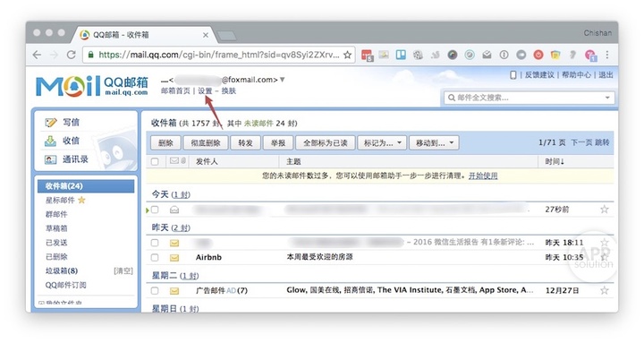Click the 帮助中心 link

[x=576, y=75]
